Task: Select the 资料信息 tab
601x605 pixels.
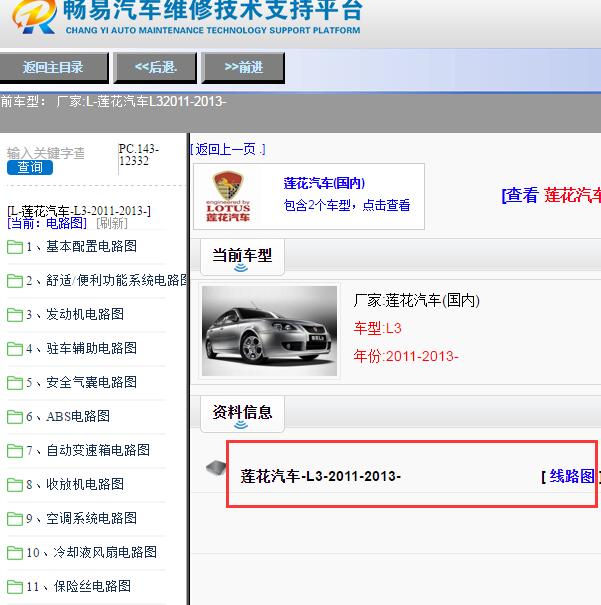Action: [243, 414]
